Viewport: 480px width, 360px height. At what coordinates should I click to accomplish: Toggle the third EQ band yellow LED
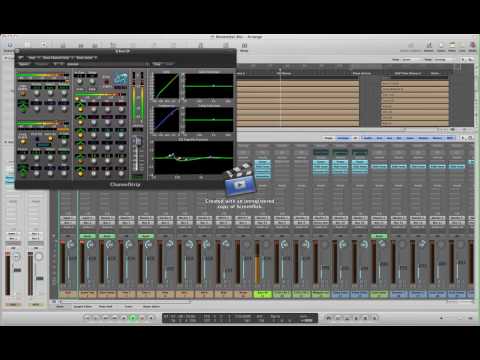click(x=80, y=135)
